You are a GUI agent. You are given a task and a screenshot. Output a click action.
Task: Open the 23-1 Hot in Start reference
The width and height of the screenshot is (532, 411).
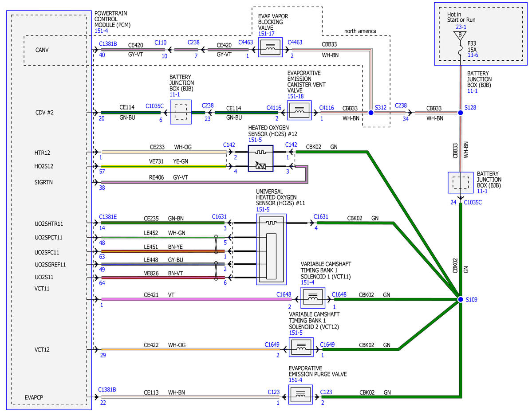[461, 27]
